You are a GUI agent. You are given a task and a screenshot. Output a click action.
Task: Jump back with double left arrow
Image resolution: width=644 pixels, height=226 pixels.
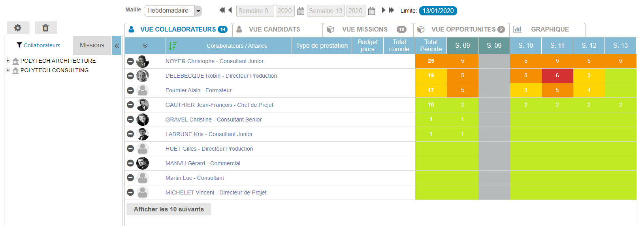click(x=222, y=10)
